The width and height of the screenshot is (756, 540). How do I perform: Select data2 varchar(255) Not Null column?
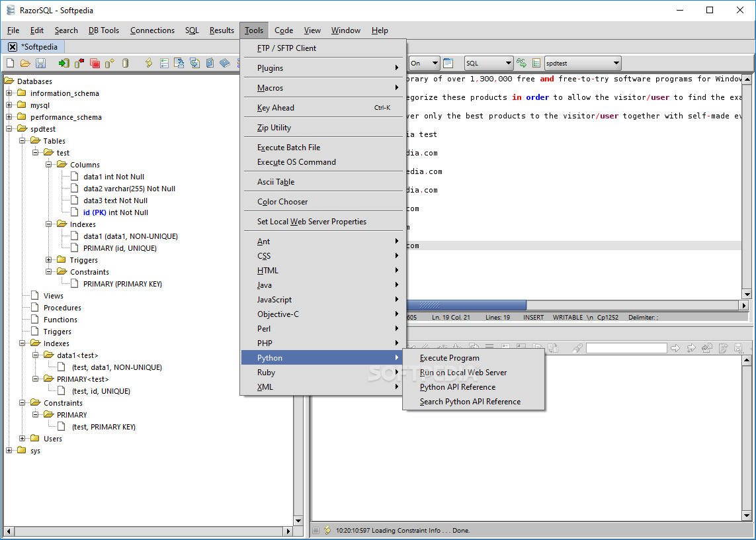point(129,189)
